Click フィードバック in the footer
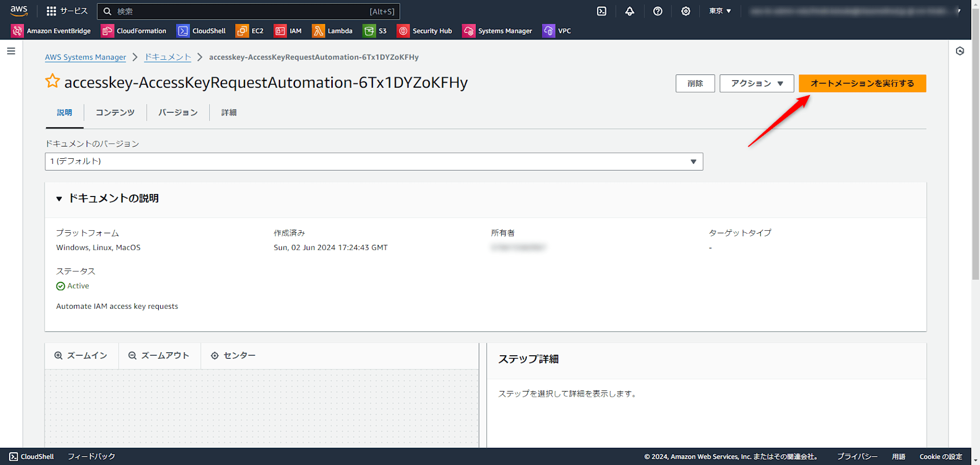This screenshot has width=980, height=465. tap(91, 457)
